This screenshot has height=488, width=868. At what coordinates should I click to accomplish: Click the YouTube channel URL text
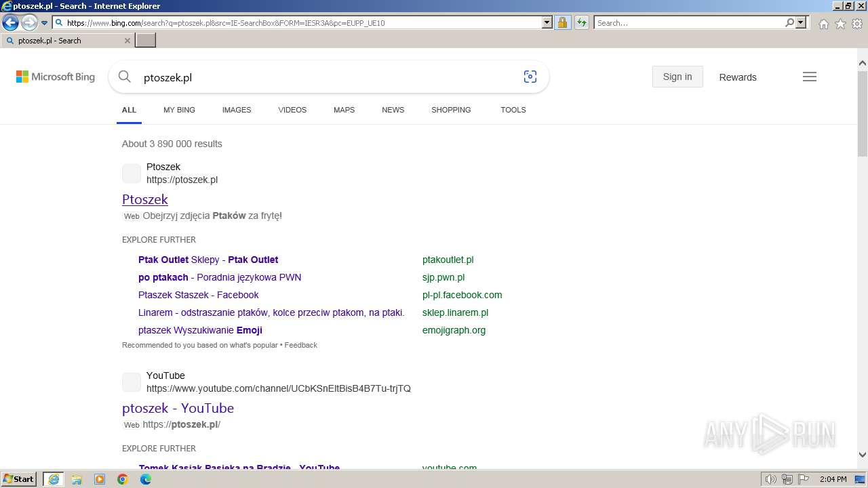click(279, 388)
